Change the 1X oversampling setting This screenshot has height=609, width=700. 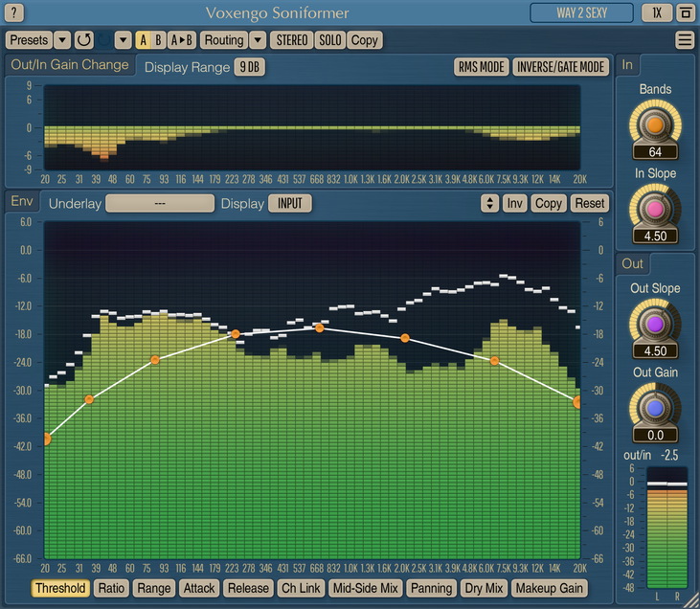(656, 13)
